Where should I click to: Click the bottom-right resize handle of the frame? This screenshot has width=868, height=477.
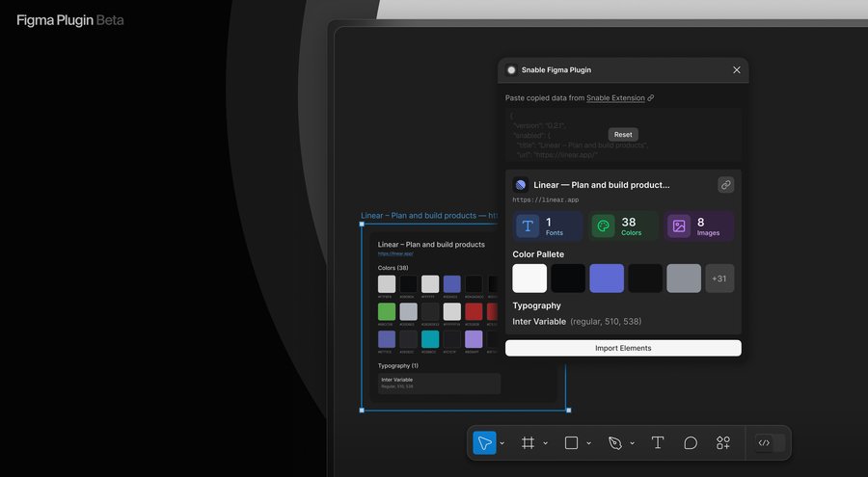pyautogui.click(x=568, y=411)
